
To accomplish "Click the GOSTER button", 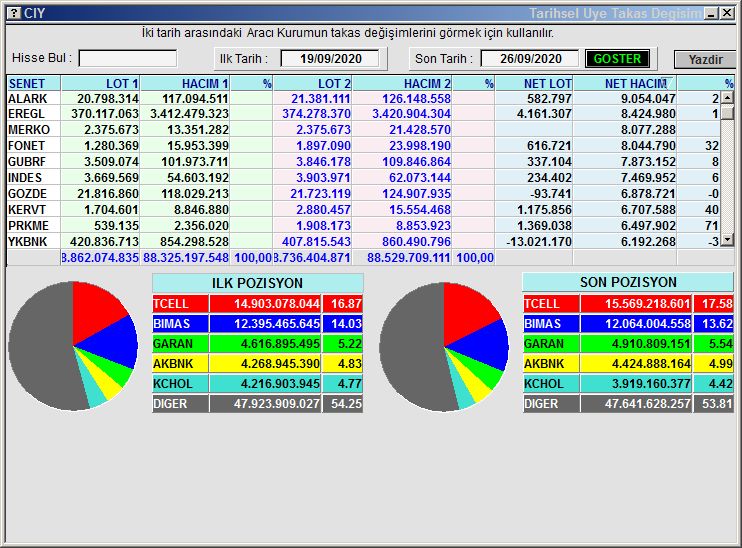I will point(617,59).
